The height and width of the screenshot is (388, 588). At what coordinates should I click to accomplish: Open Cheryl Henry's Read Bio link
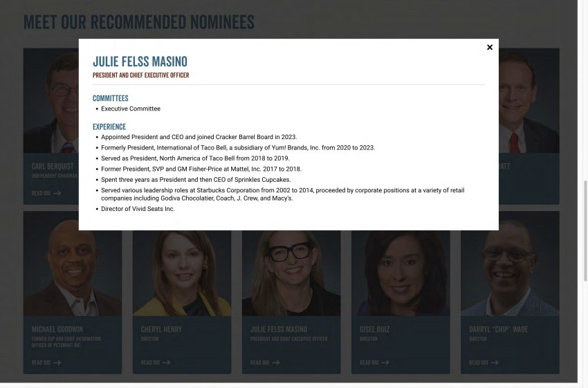156,362
